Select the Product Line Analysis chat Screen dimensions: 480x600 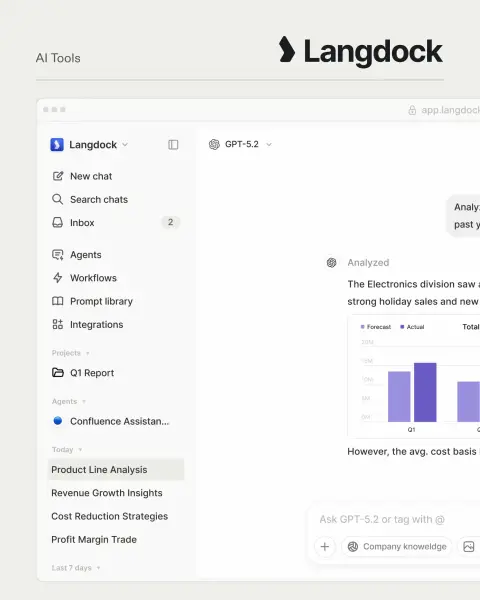pos(116,470)
